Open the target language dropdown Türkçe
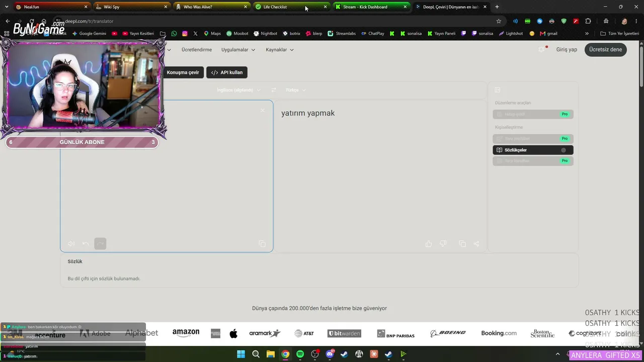644x362 pixels. click(295, 90)
